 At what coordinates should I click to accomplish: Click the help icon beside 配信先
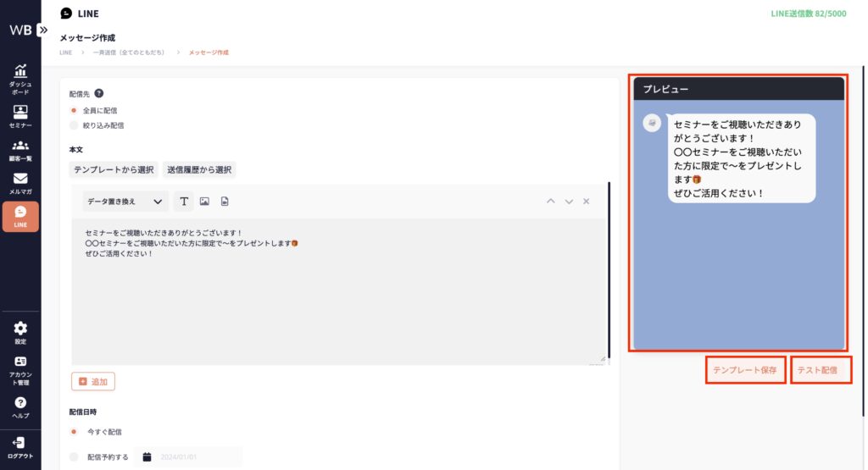[x=98, y=94]
